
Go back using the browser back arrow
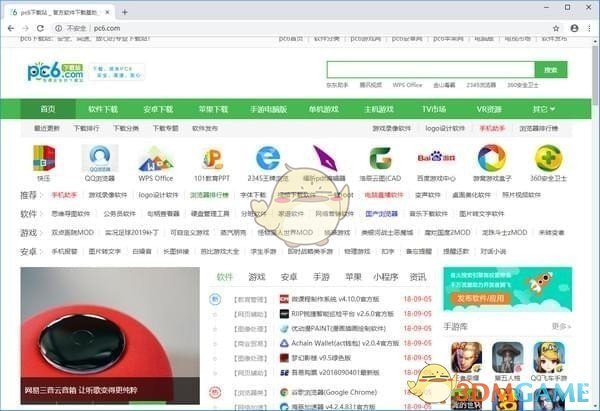[x=11, y=28]
